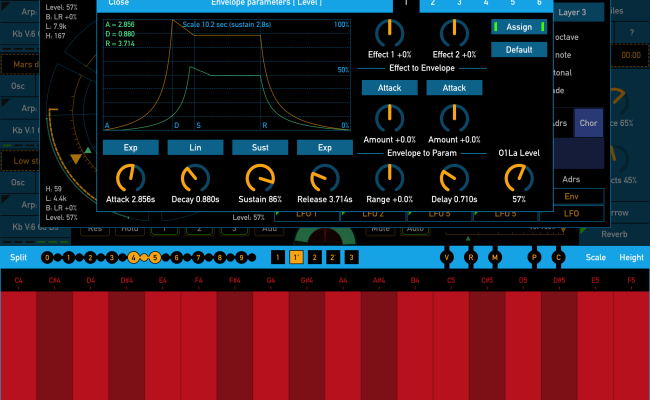
Task: Open Effect 2 target selector Attack
Action: [x=454, y=88]
